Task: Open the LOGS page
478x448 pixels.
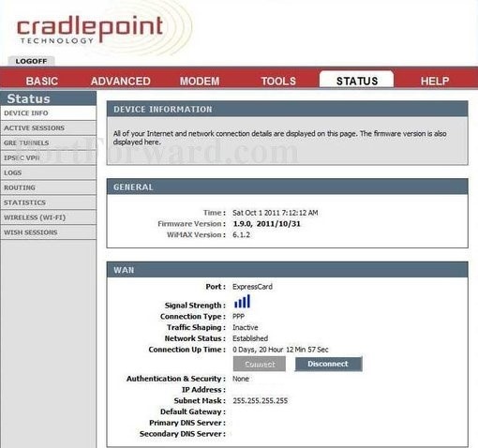Action: point(48,172)
